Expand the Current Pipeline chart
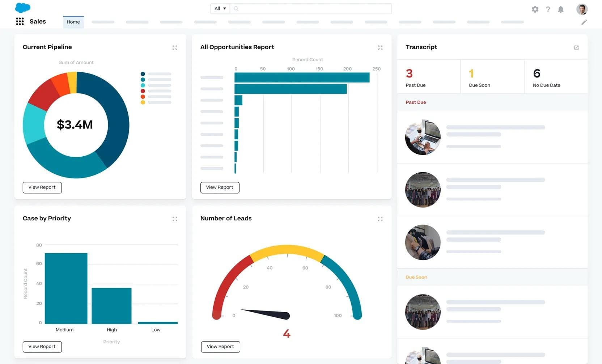Image resolution: width=602 pixels, height=364 pixels. 175,48
